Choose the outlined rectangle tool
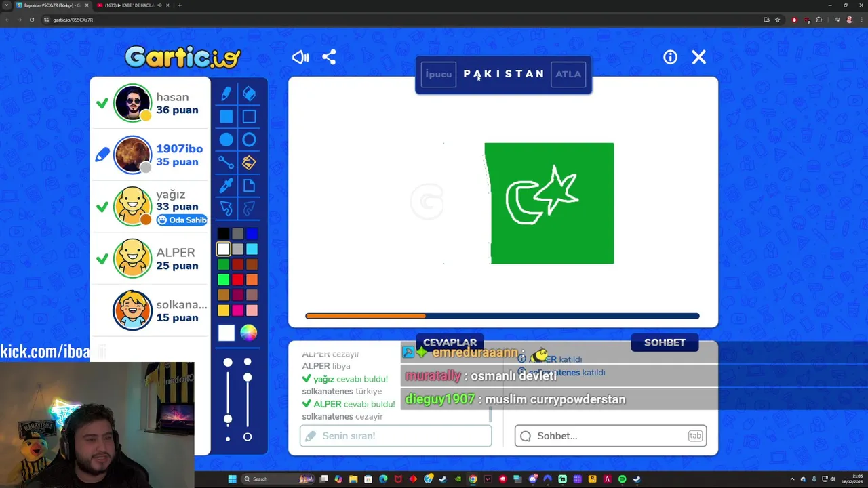The image size is (868, 488). pos(249,117)
